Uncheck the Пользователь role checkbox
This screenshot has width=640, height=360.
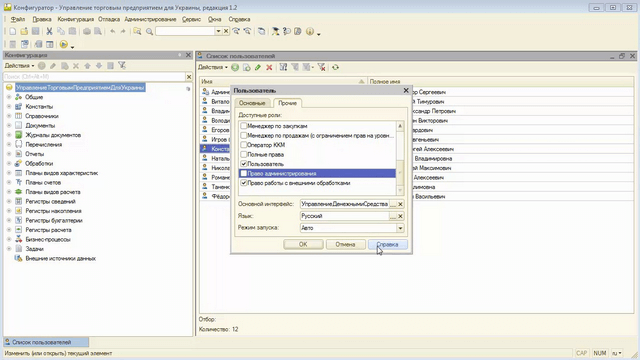[244, 164]
